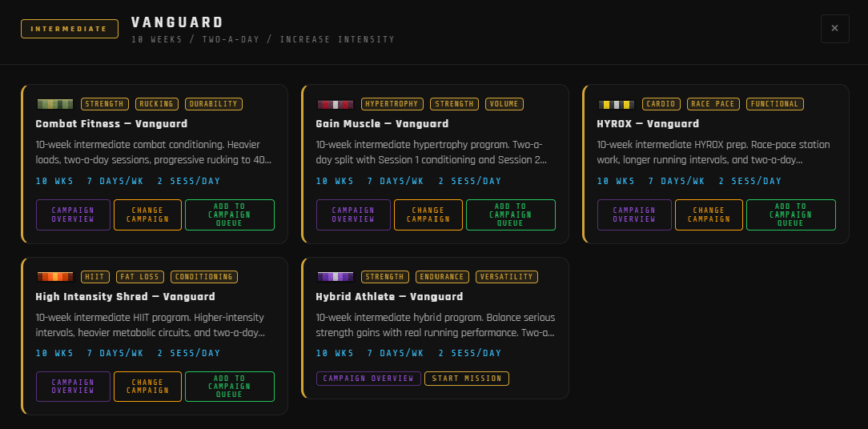This screenshot has width=868, height=429.
Task: Add High Intensity Shred to campaign queue
Action: click(x=230, y=387)
